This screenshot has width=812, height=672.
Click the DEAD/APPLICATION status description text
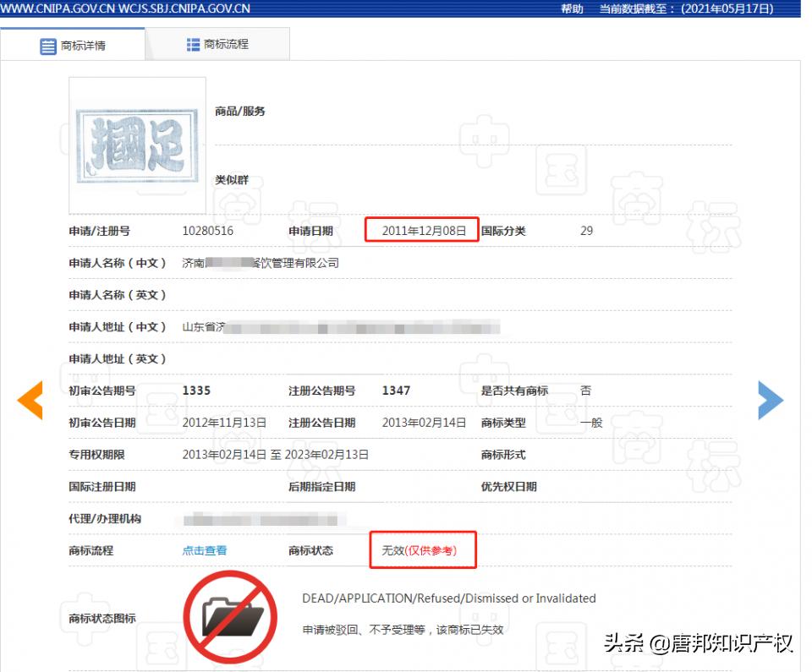click(448, 598)
